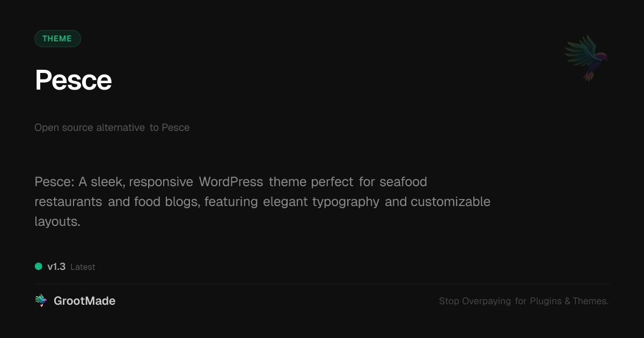Image resolution: width=644 pixels, height=338 pixels.
Task: Click the Stop Overpaying tagline
Action: pyautogui.click(x=524, y=301)
